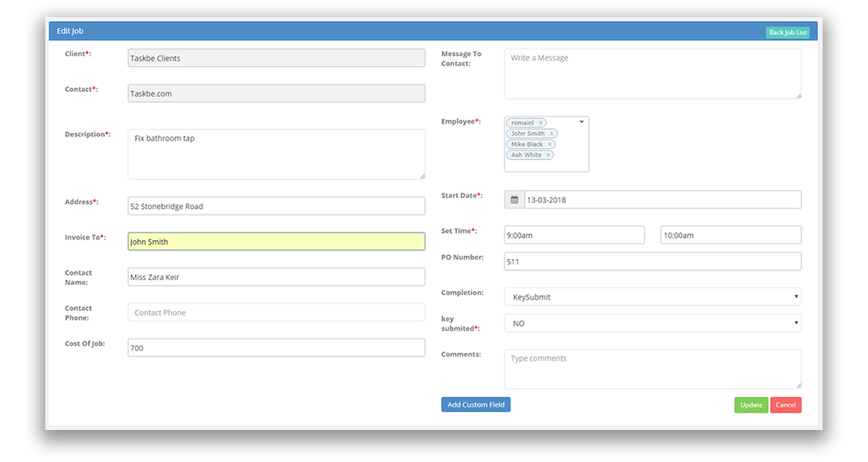Viewport: 868px width, 462px height.
Task: Click the Comments text area
Action: tap(653, 369)
